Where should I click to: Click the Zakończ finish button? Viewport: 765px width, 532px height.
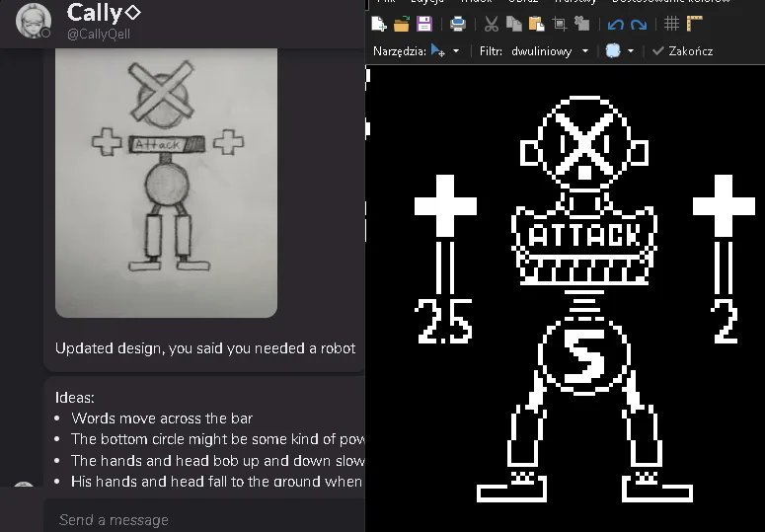(x=682, y=50)
